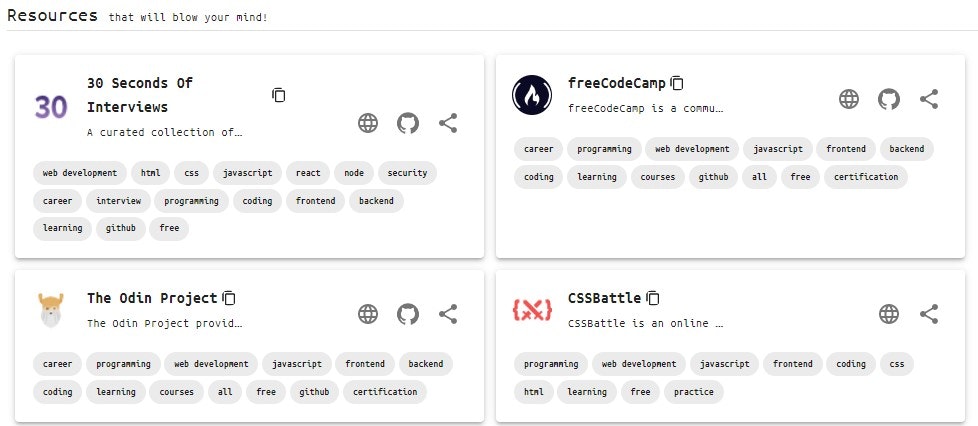The width and height of the screenshot is (978, 426).
Task: Share the freeCodeCamp card
Action: click(x=929, y=99)
